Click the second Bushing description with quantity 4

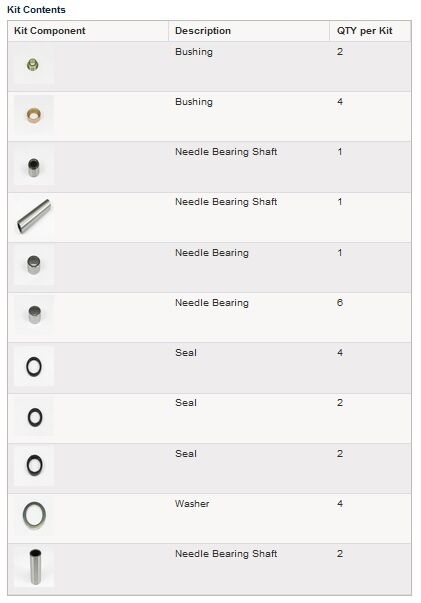point(194,102)
